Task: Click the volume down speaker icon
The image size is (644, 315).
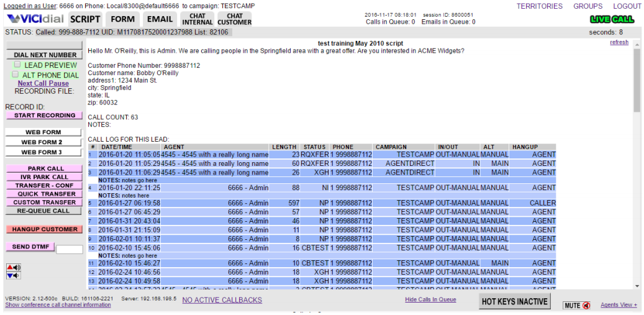Action: click(14, 275)
